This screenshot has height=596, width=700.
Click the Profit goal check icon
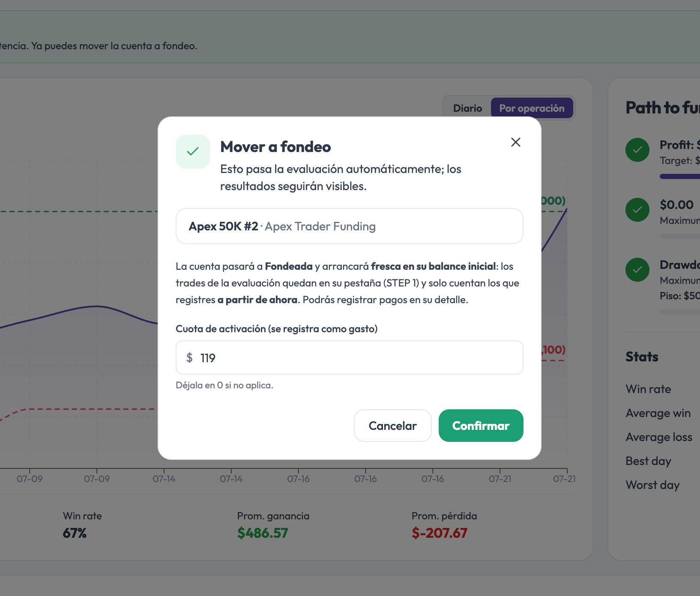click(637, 150)
